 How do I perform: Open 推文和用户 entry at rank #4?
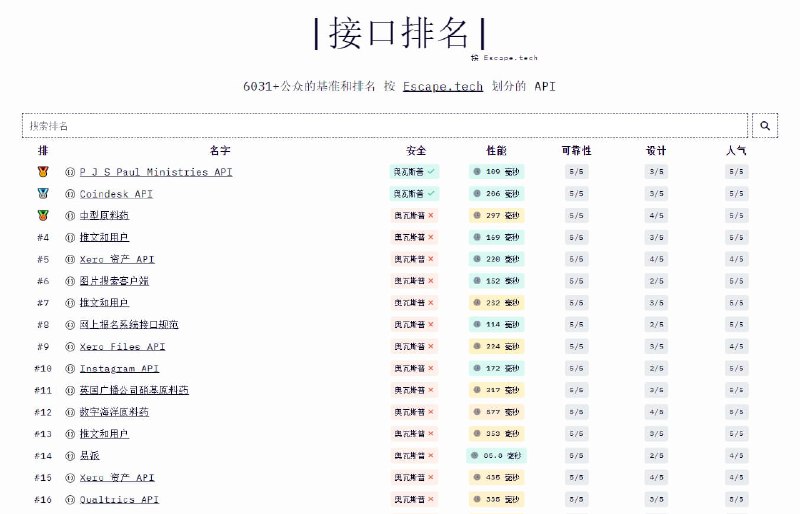point(104,237)
